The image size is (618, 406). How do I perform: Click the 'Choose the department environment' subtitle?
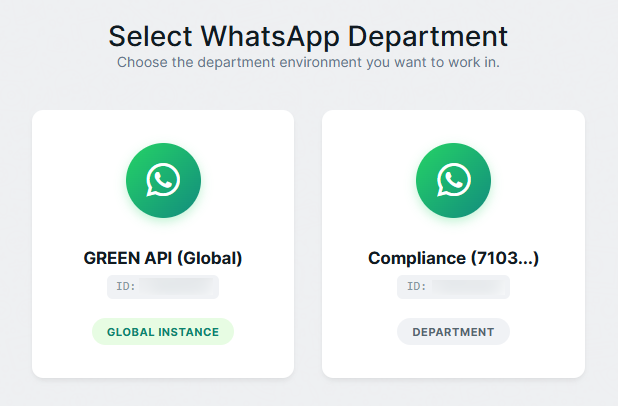[308, 62]
